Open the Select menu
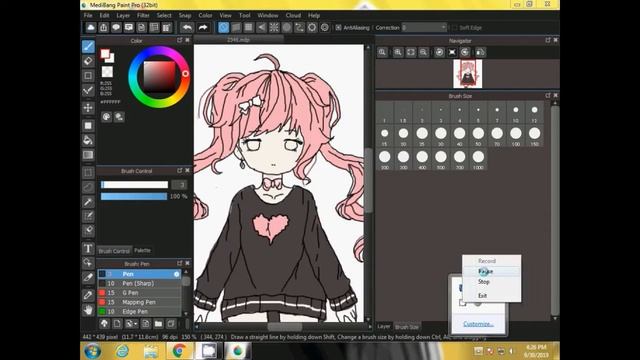The width and height of the screenshot is (640, 360). 164,16
